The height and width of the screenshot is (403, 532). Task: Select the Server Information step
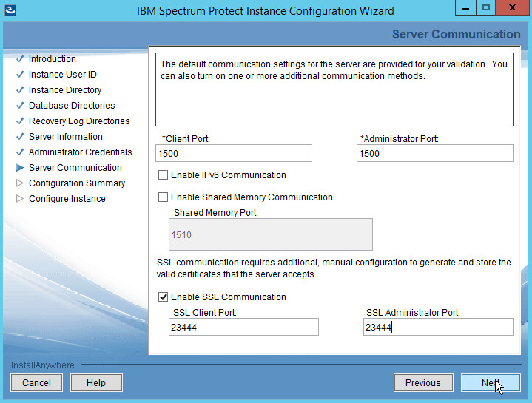pos(65,137)
